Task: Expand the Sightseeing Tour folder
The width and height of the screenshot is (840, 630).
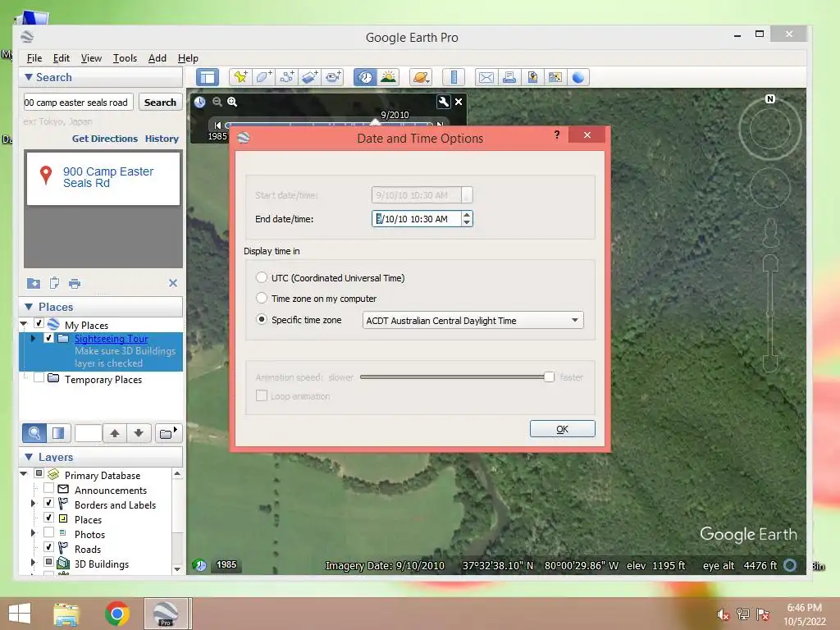Action: click(33, 338)
